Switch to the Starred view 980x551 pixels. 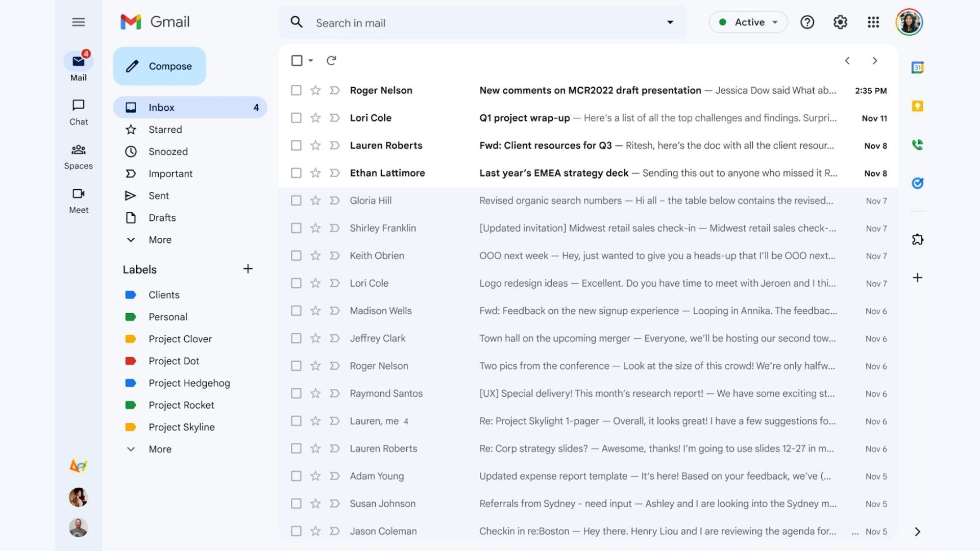(x=165, y=130)
